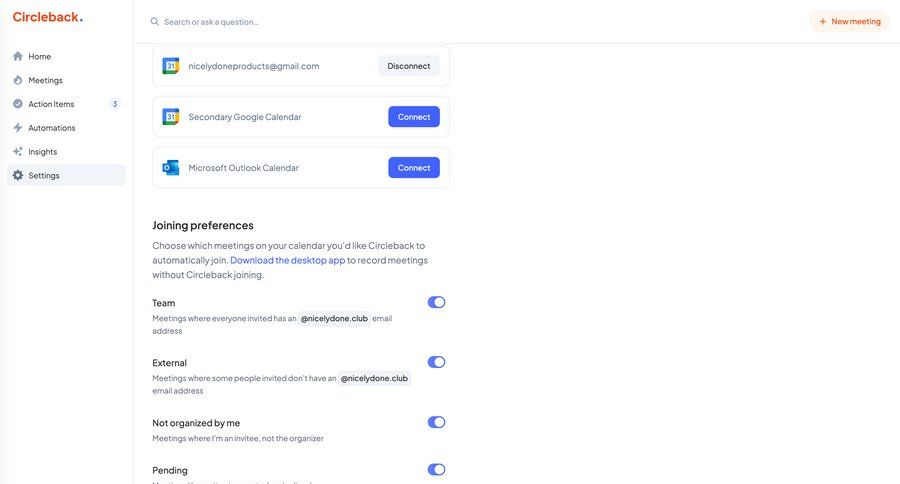The width and height of the screenshot is (900, 484).
Task: Disconnect the nicelydoneproducts Gmail calendar
Action: pos(409,66)
